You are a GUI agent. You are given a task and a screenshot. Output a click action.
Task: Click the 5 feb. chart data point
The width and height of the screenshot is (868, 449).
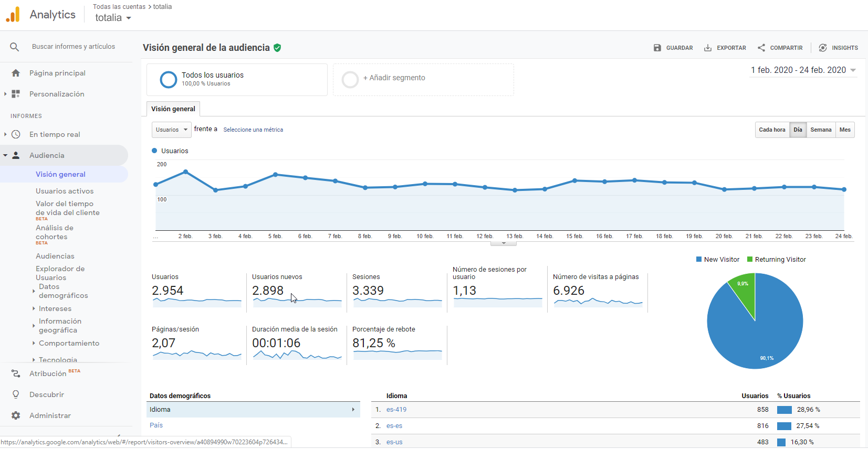[276, 175]
